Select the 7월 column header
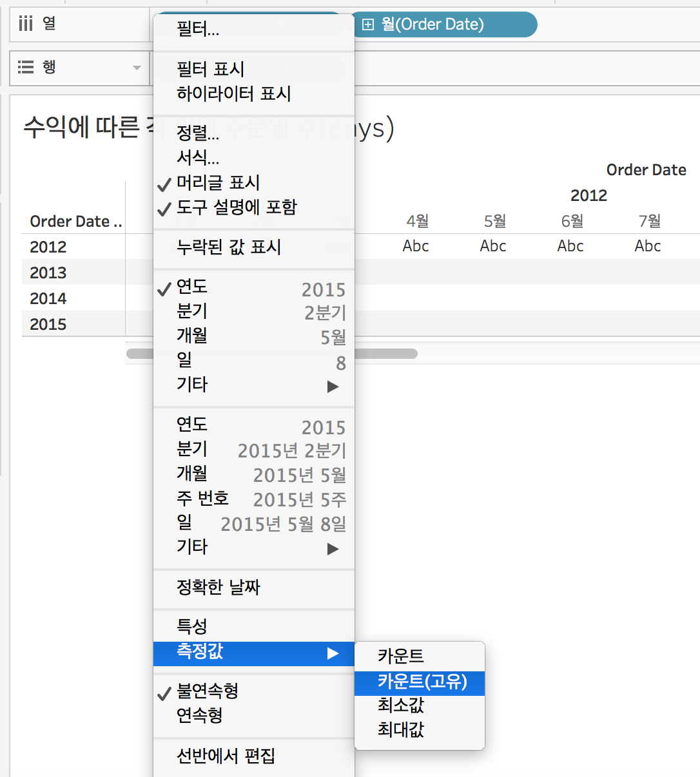700x777 pixels. coord(649,222)
